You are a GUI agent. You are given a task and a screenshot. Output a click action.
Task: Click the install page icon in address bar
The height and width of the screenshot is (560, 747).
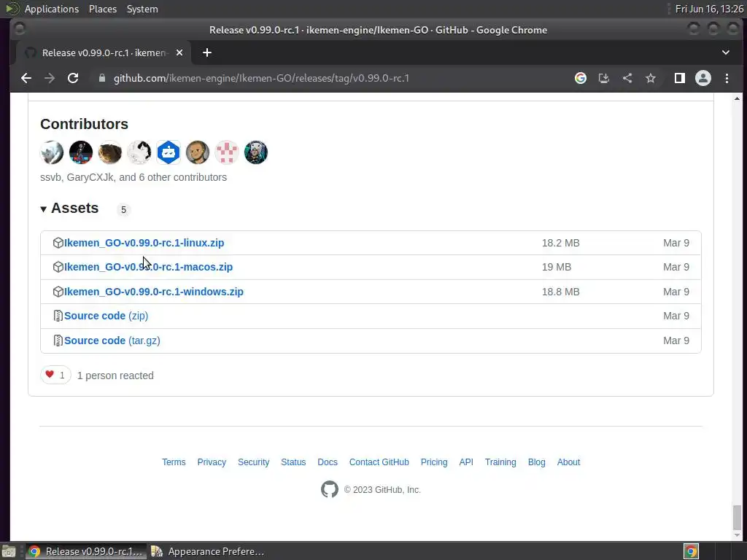coord(603,78)
